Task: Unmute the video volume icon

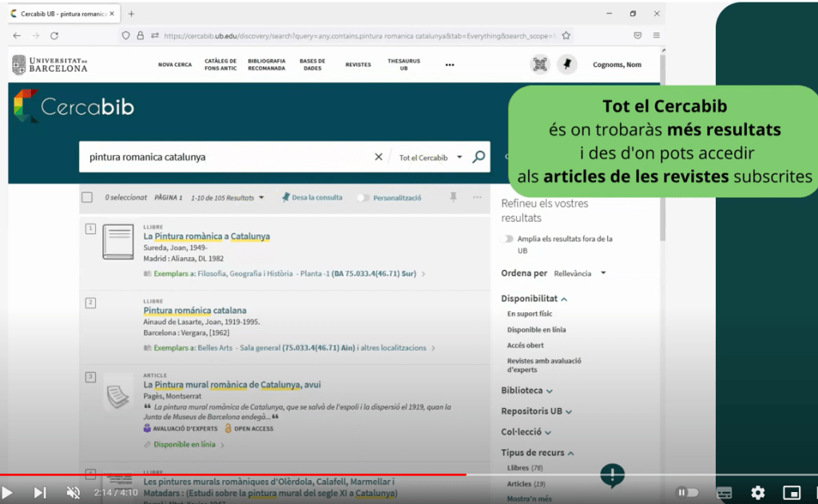Action: click(73, 493)
